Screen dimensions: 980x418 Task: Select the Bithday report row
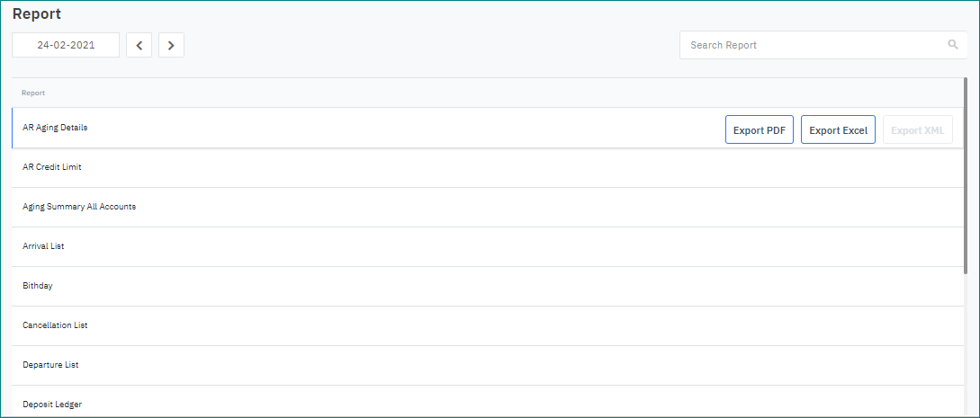38,286
